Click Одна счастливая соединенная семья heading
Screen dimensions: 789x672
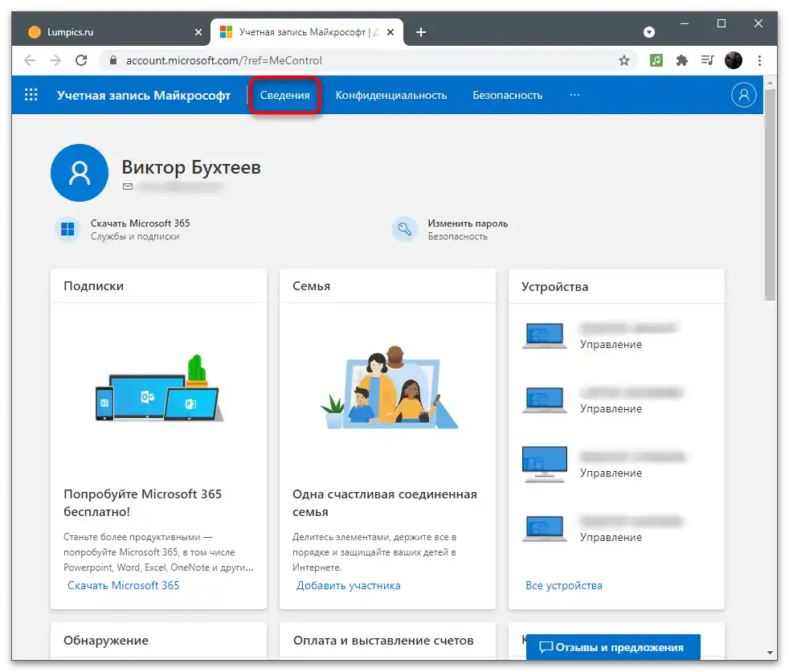pyautogui.click(x=384, y=502)
